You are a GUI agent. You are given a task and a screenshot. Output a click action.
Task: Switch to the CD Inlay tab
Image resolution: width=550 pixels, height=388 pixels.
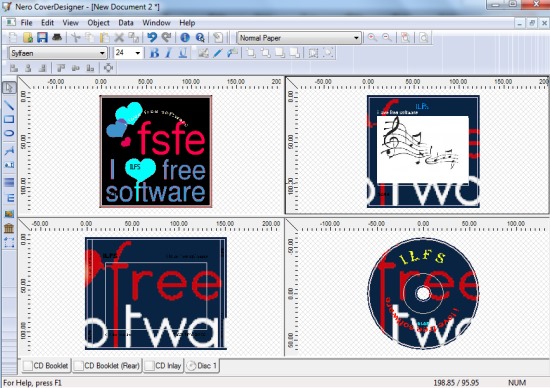[163, 366]
